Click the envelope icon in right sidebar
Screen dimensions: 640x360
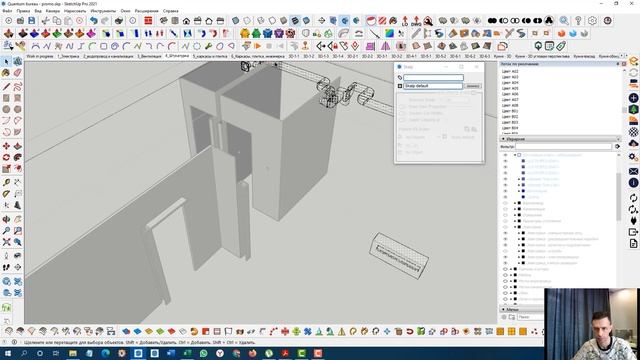click(633, 171)
